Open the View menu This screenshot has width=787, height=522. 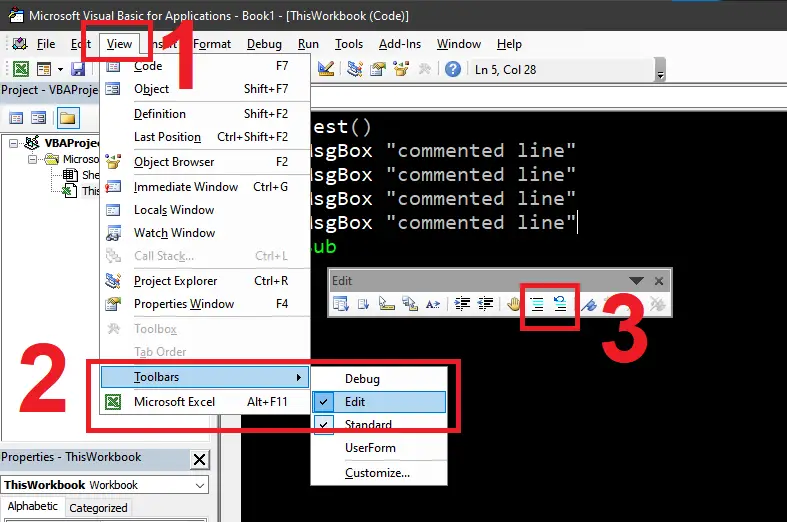pyautogui.click(x=119, y=44)
